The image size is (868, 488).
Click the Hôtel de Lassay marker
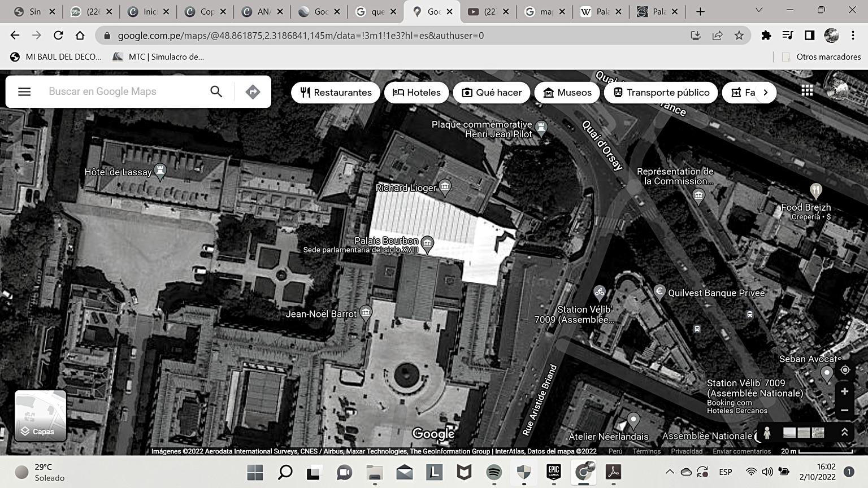point(160,171)
